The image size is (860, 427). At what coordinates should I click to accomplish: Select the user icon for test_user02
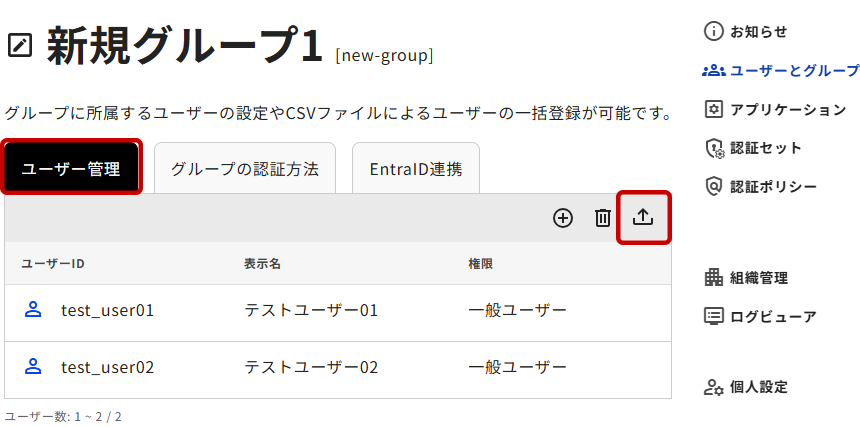click(x=33, y=367)
